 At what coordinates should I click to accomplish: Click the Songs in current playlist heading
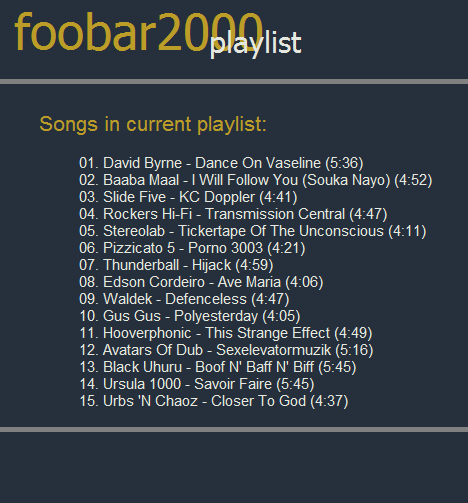[153, 124]
